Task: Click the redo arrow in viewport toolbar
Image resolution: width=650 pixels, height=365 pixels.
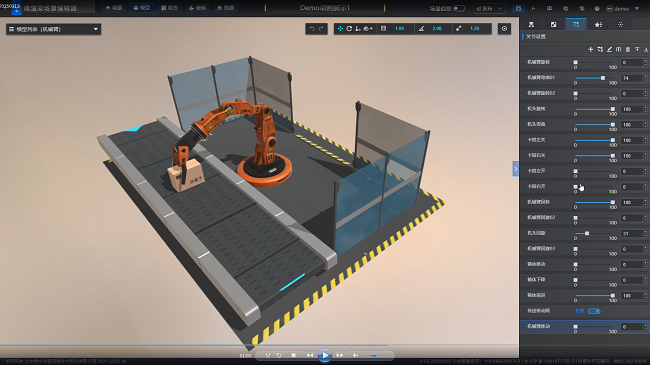Action: pos(321,29)
